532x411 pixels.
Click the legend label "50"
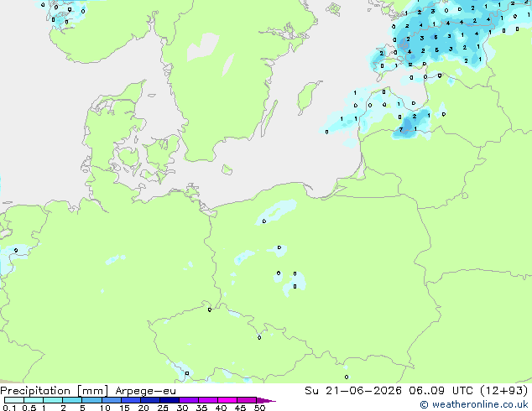pyautogui.click(x=259, y=408)
